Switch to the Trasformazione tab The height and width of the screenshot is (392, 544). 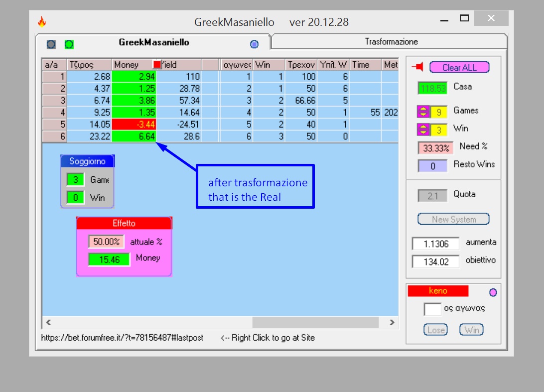(x=391, y=42)
